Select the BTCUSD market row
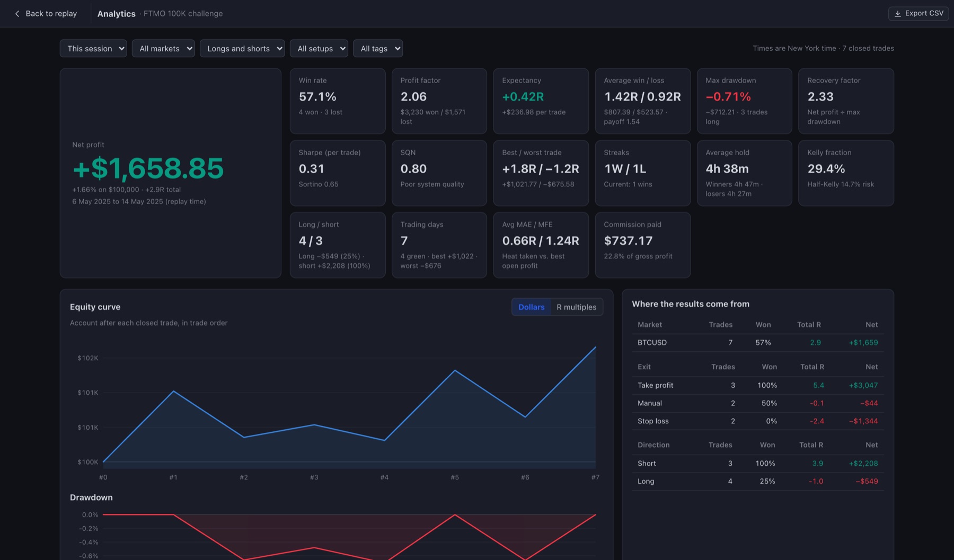 (x=758, y=343)
